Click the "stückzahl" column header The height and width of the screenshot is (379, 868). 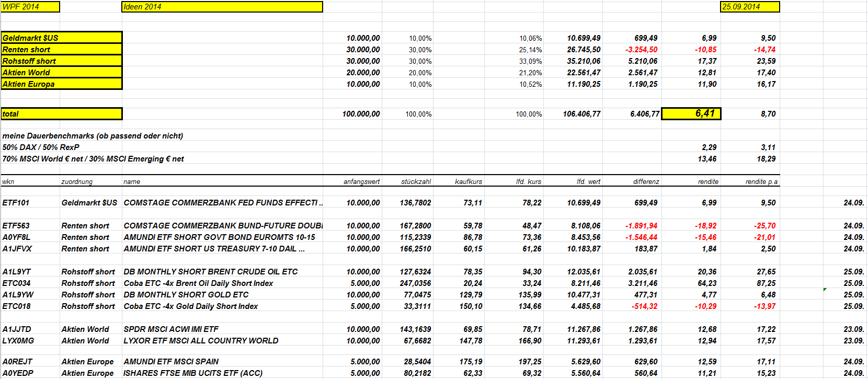[416, 181]
